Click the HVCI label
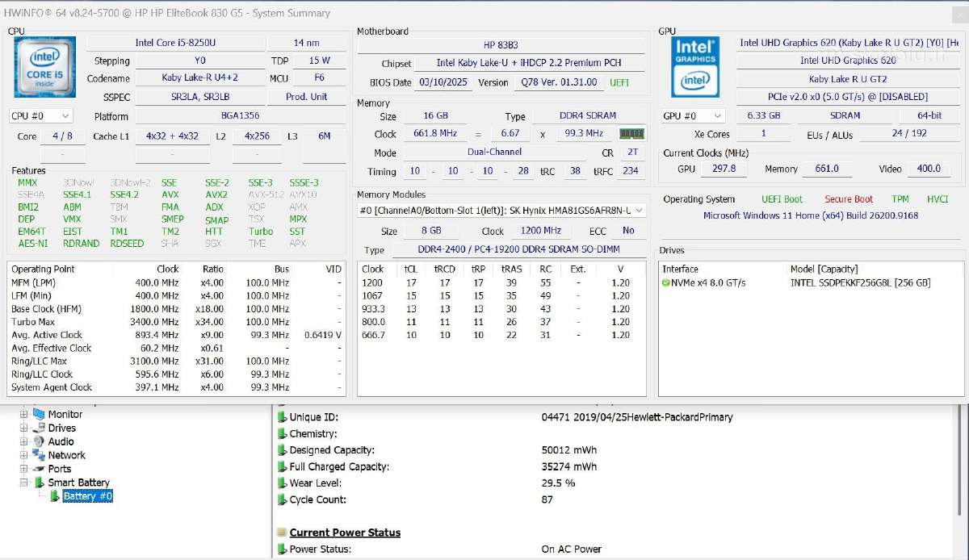The width and height of the screenshot is (969, 560). point(938,199)
